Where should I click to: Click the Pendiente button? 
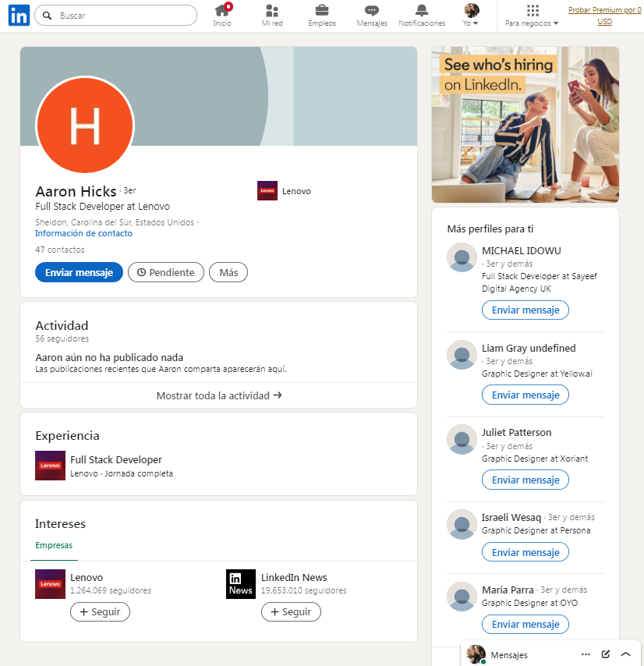pos(166,272)
